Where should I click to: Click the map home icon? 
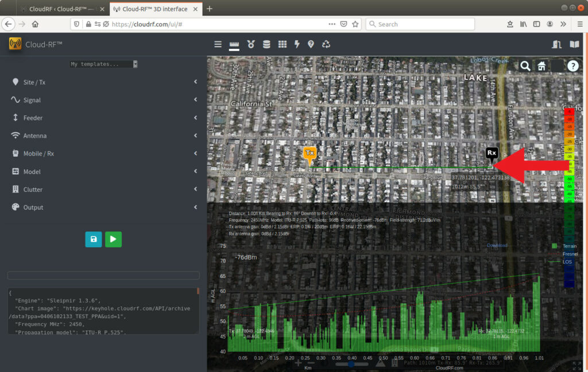(541, 66)
